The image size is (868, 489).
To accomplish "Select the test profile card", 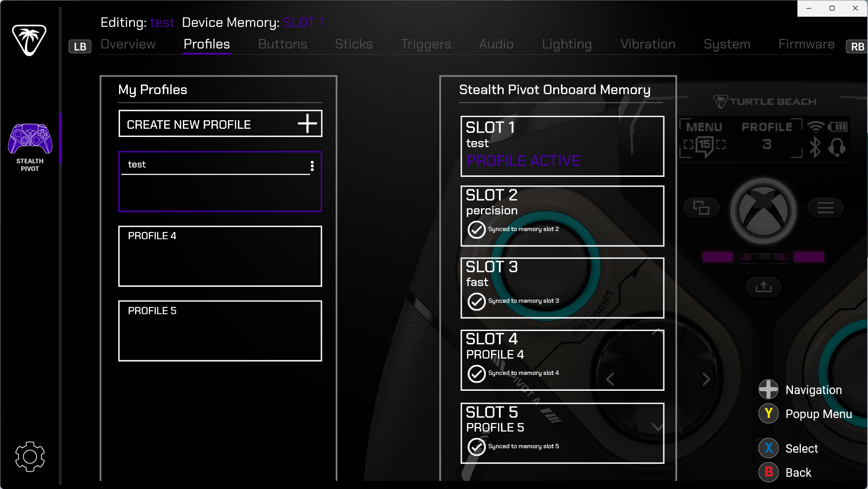I will [x=220, y=182].
